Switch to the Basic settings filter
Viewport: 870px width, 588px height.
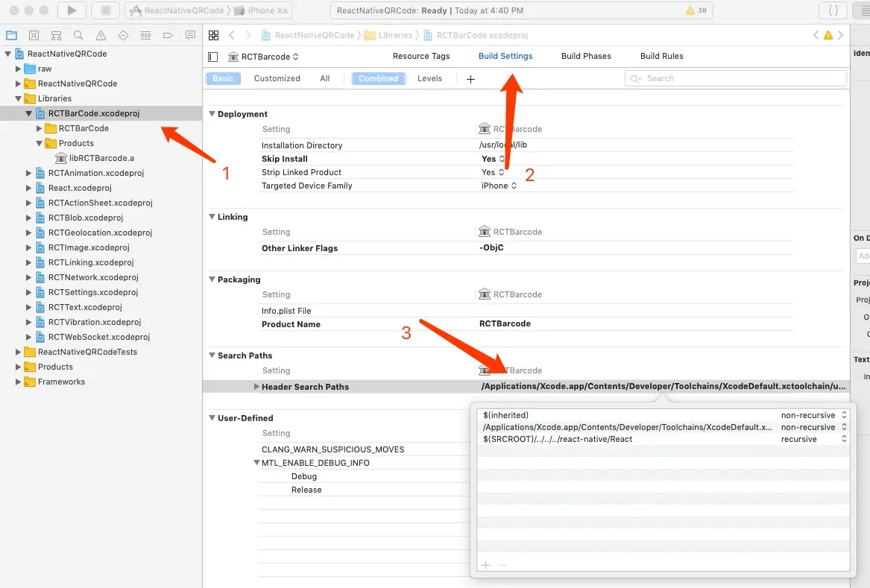point(223,78)
